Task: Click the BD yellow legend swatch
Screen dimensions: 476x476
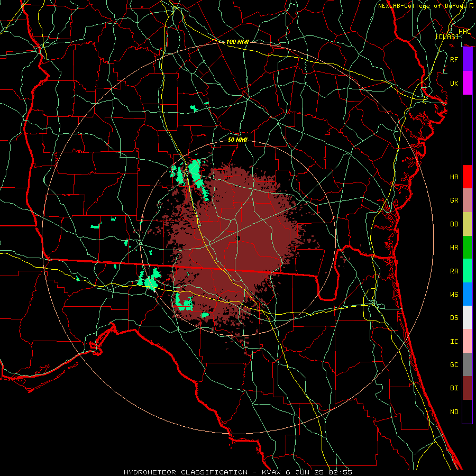Action: [467, 224]
